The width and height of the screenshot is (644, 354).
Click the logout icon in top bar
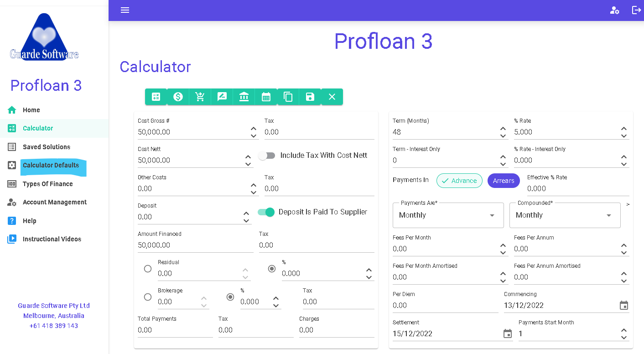click(636, 10)
